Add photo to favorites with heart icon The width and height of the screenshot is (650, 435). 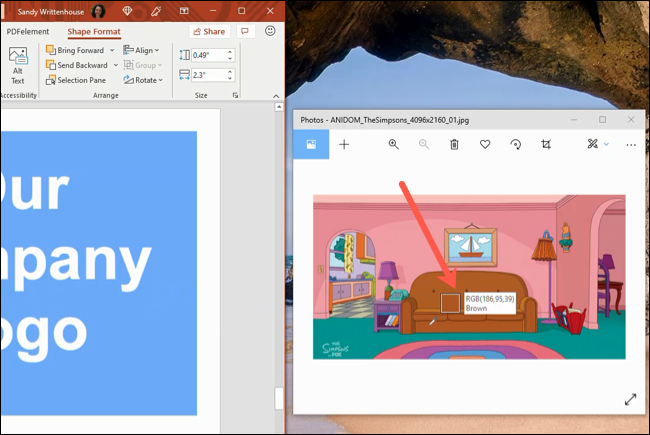[485, 145]
